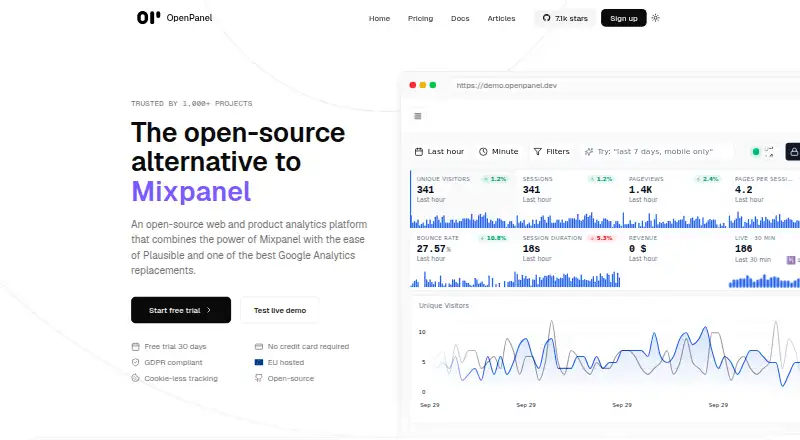Click Test live demo button
Screen dimensions: 800x440
(x=280, y=310)
